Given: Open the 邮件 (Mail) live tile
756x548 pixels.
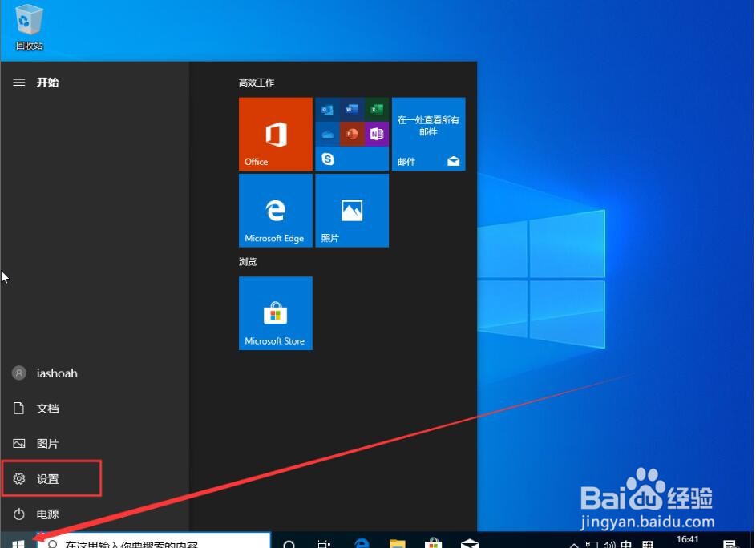Looking at the screenshot, I should [x=428, y=134].
